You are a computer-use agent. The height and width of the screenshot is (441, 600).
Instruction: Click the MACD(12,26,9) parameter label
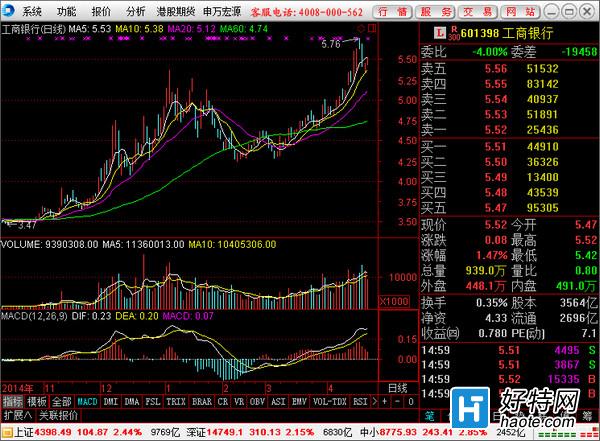tap(34, 316)
